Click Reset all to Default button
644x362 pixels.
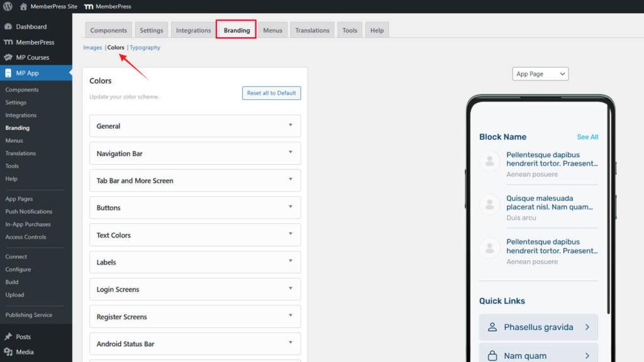(x=271, y=93)
